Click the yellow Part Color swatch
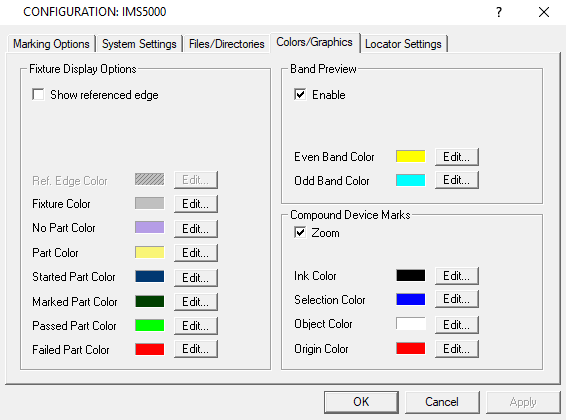Viewport: 566px width, 420px height. click(149, 252)
